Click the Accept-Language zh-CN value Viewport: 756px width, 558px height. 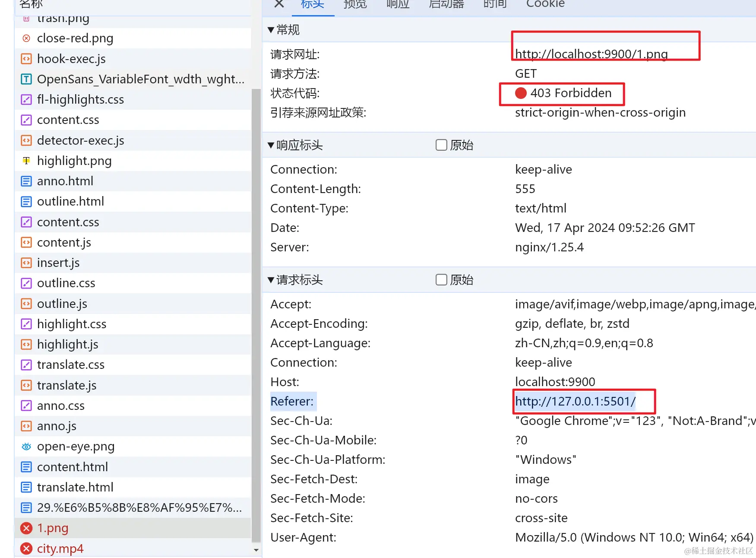584,343
